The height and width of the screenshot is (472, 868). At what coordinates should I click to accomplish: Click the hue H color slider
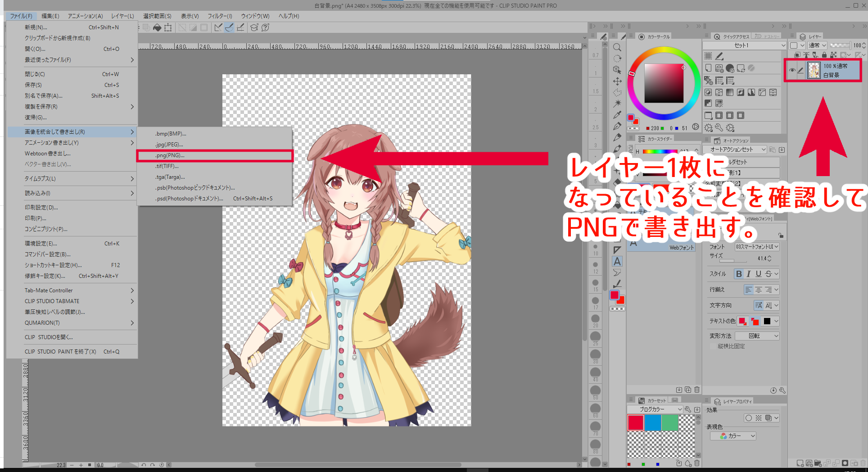pos(660,151)
